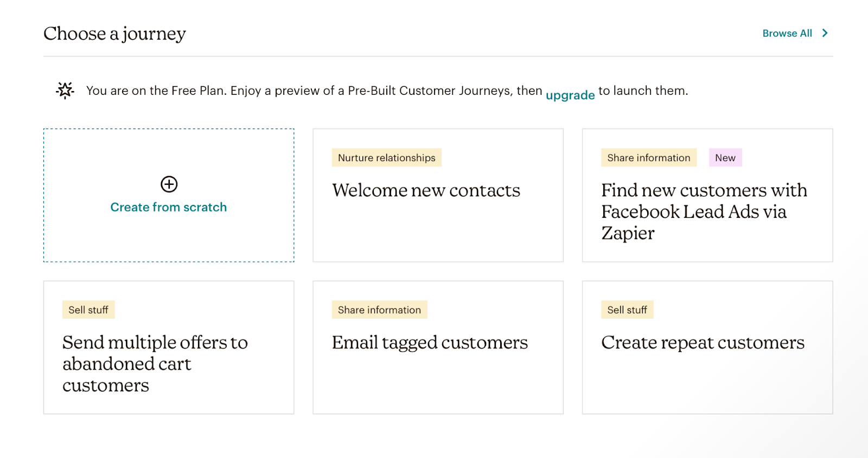Follow the upgrade link

(570, 95)
